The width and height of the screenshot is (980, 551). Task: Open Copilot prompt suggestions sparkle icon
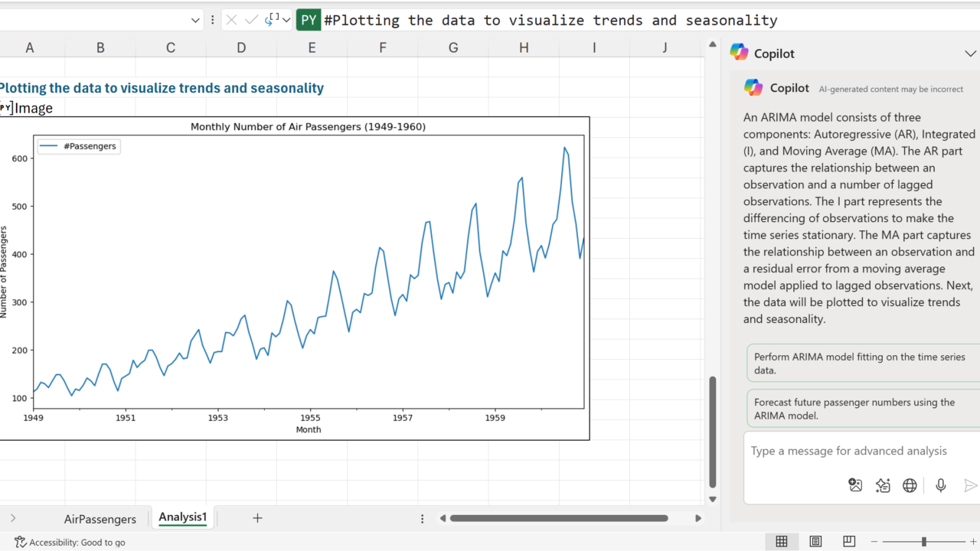coord(883,485)
